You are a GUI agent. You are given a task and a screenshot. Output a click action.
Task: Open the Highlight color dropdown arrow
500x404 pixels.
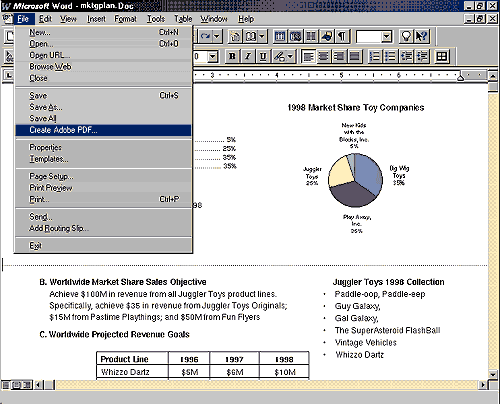[290, 56]
